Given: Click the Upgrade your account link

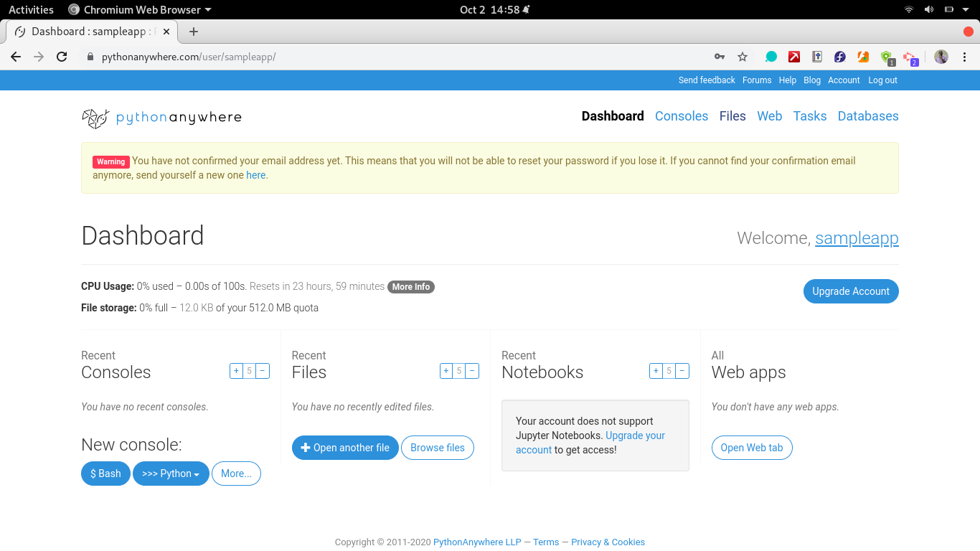Looking at the screenshot, I should pos(590,443).
